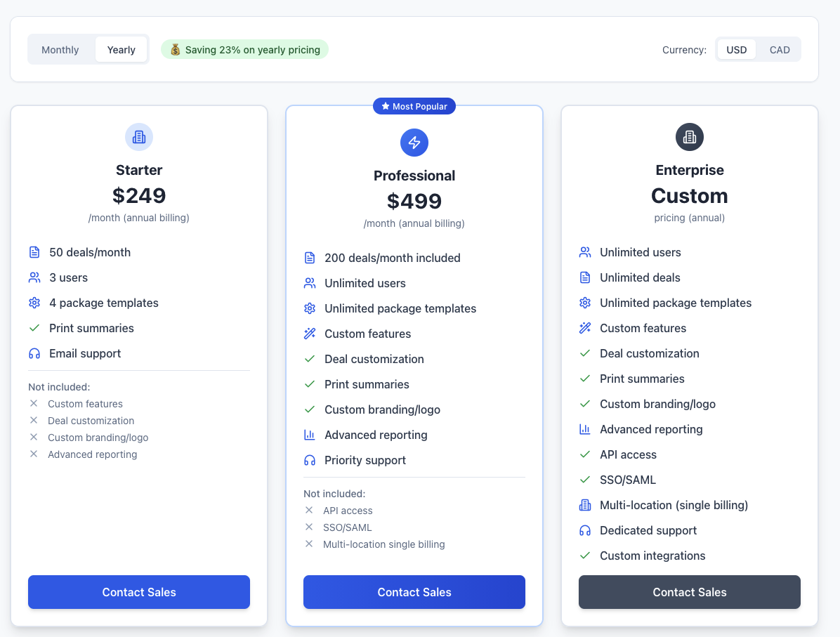Click the lightning bolt icon above Professional

tap(414, 143)
